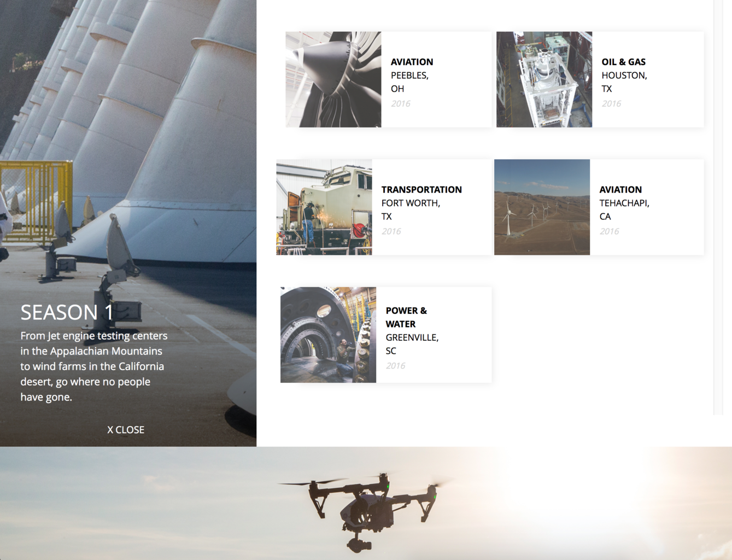Image resolution: width=732 pixels, height=560 pixels.
Task: Open the jet engine thumbnail for Peebles
Action: pyautogui.click(x=333, y=79)
